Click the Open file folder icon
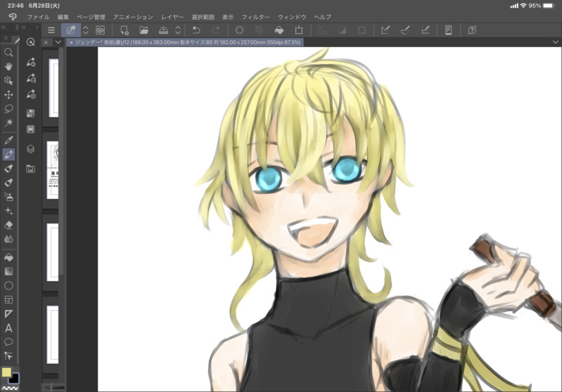 click(x=143, y=30)
